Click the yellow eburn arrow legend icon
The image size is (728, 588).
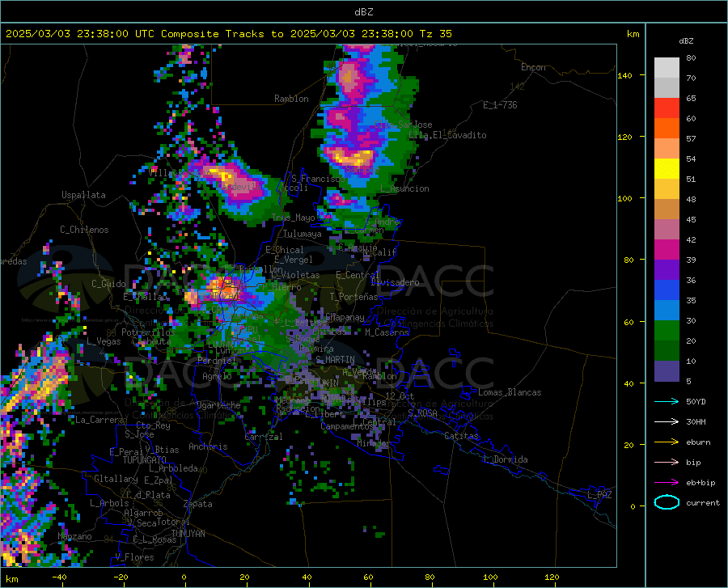coord(667,442)
